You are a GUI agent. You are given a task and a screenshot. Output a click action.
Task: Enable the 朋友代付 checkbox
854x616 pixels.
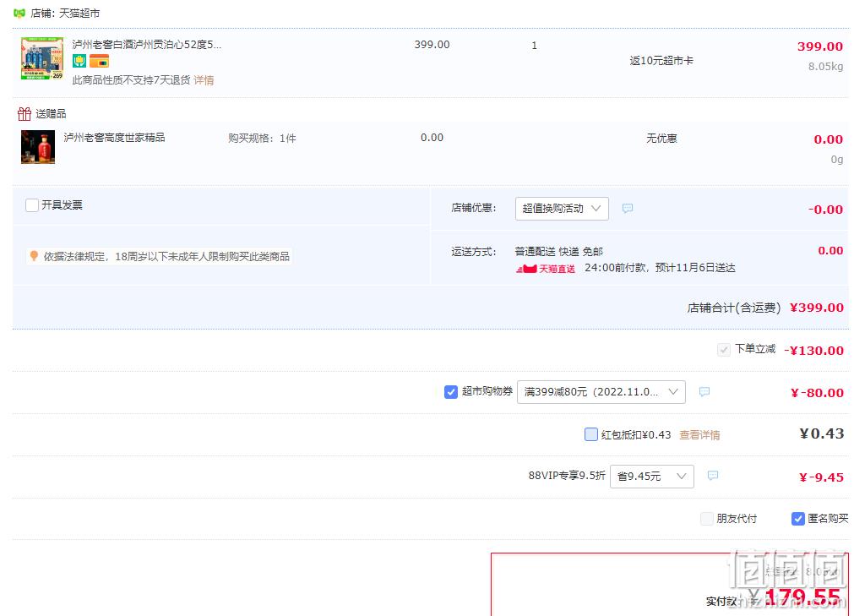tap(706, 519)
